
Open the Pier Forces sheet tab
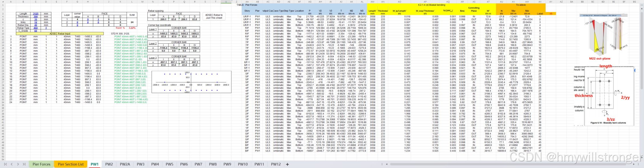[41, 164]
